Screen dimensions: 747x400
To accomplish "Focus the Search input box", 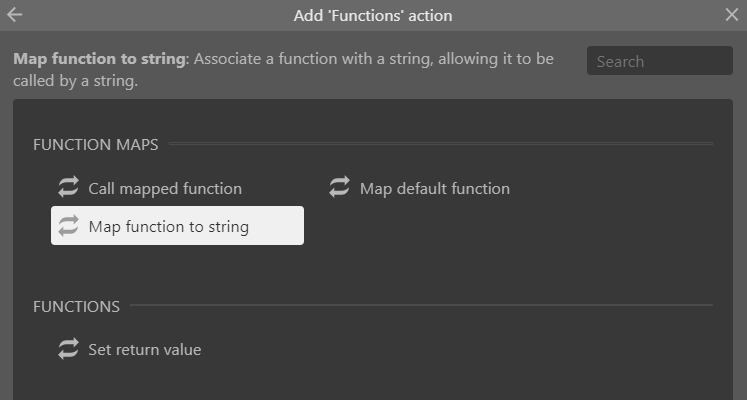I will pyautogui.click(x=659, y=60).
